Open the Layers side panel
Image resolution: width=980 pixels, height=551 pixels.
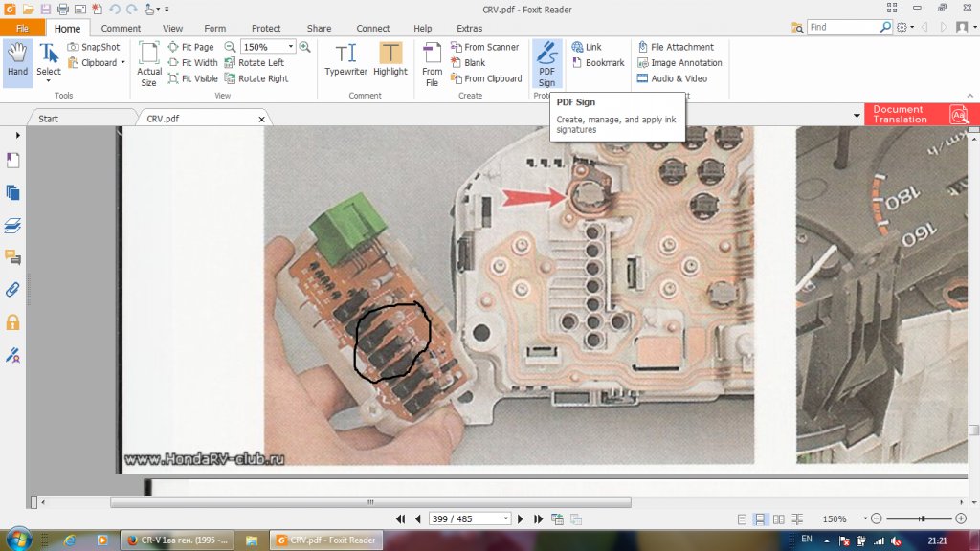tap(12, 226)
